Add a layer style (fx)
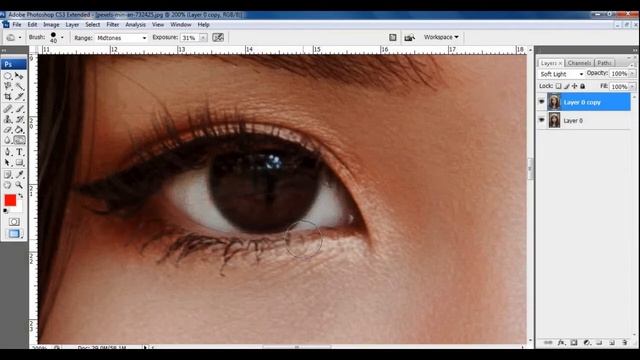 pos(561,342)
